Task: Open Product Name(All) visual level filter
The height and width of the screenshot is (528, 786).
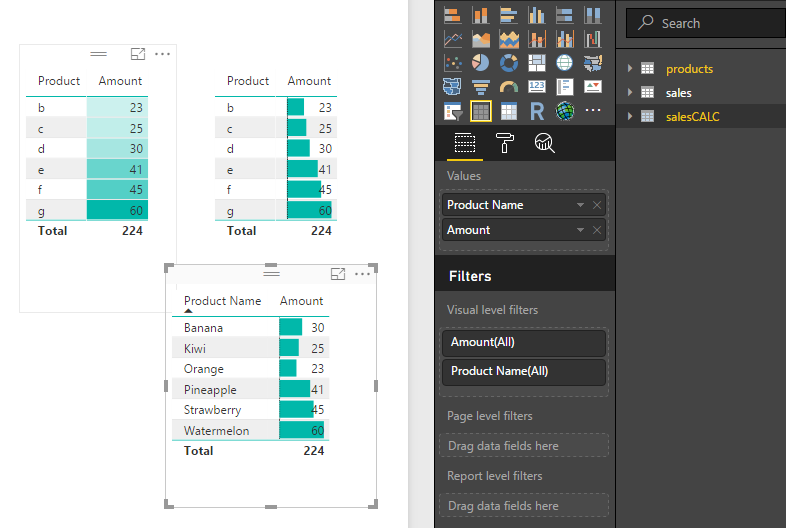Action: [524, 371]
